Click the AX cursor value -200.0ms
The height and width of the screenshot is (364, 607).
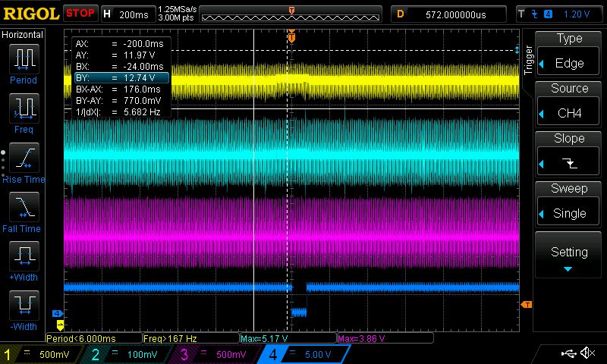[x=143, y=44]
